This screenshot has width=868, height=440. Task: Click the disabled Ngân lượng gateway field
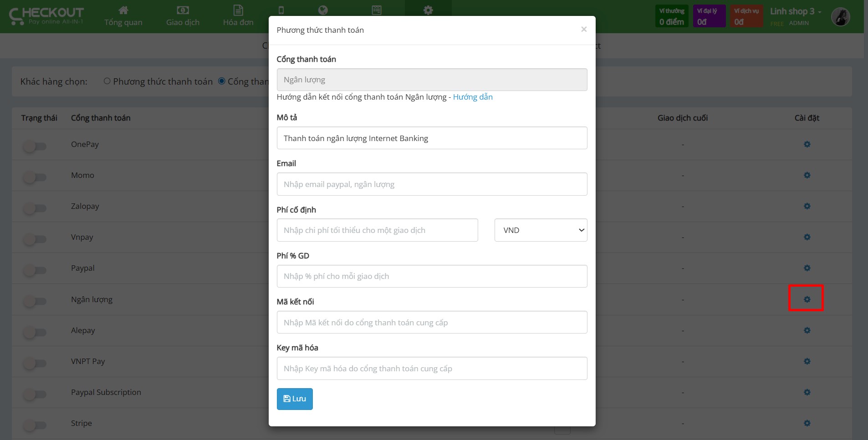(x=432, y=80)
